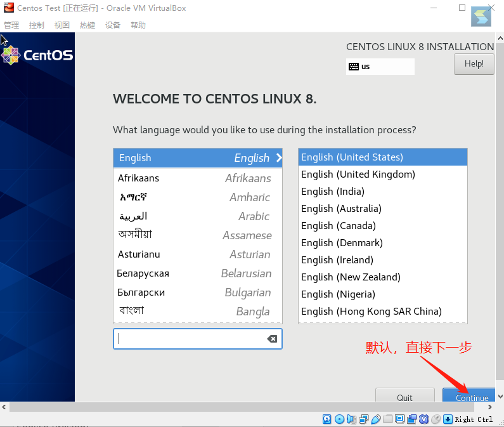The image size is (504, 427).
Task: Click into the language search input field
Action: [198, 339]
